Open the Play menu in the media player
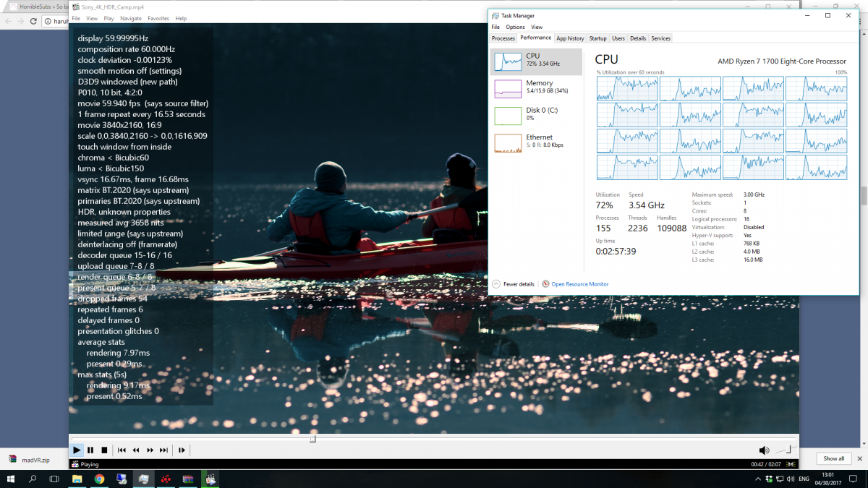868x488 pixels. click(109, 19)
